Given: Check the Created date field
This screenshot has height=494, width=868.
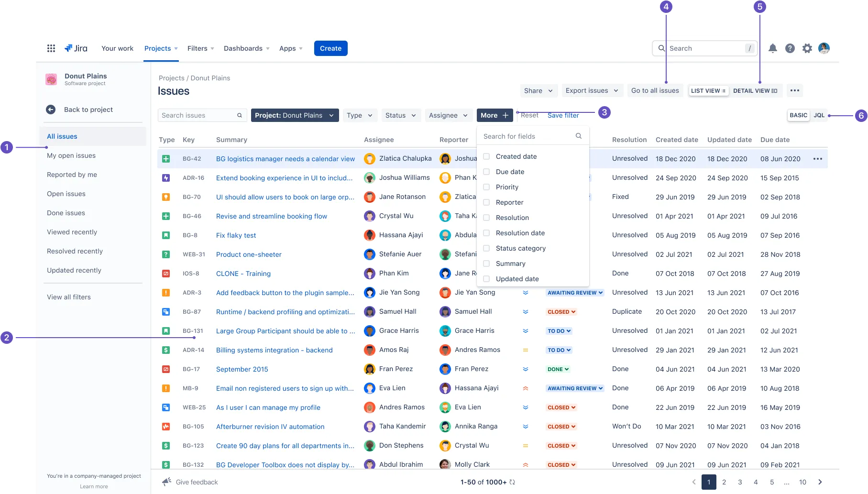Looking at the screenshot, I should point(486,156).
